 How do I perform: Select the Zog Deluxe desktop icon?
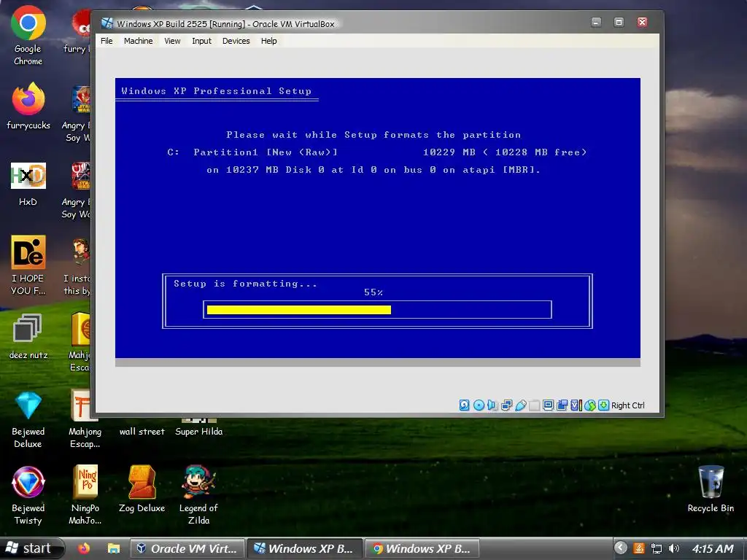142,489
